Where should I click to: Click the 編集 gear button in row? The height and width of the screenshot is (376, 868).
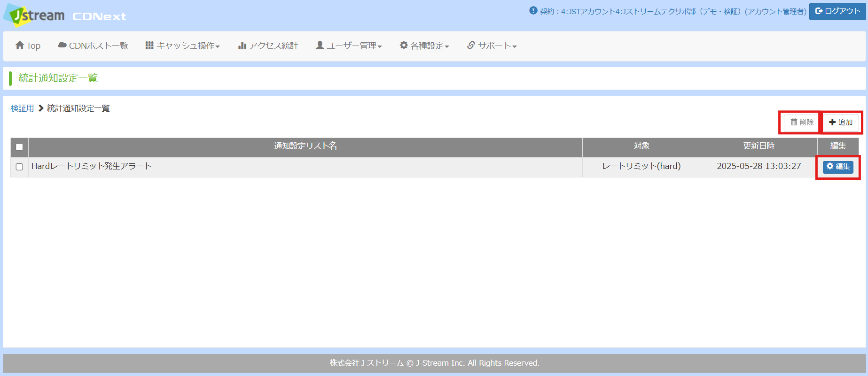pos(838,167)
